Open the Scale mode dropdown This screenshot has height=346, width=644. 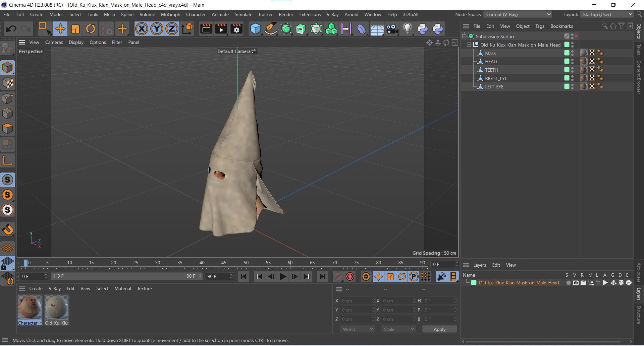(x=398, y=329)
